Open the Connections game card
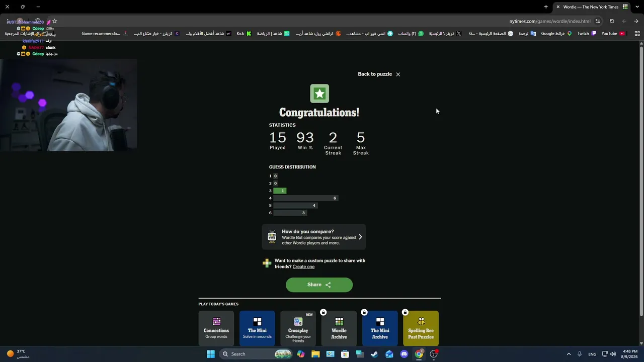Screen dimensions: 644x362 pos(216,328)
